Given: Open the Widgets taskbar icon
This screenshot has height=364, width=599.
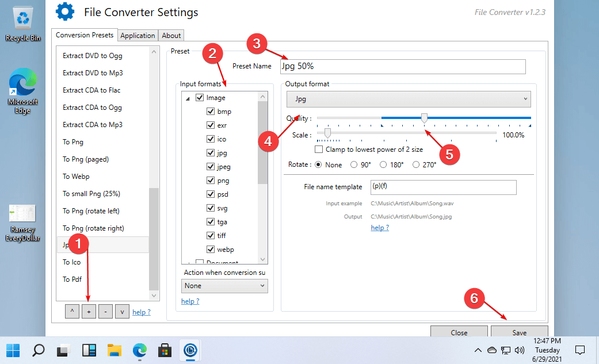Looking at the screenshot, I should click(x=89, y=350).
